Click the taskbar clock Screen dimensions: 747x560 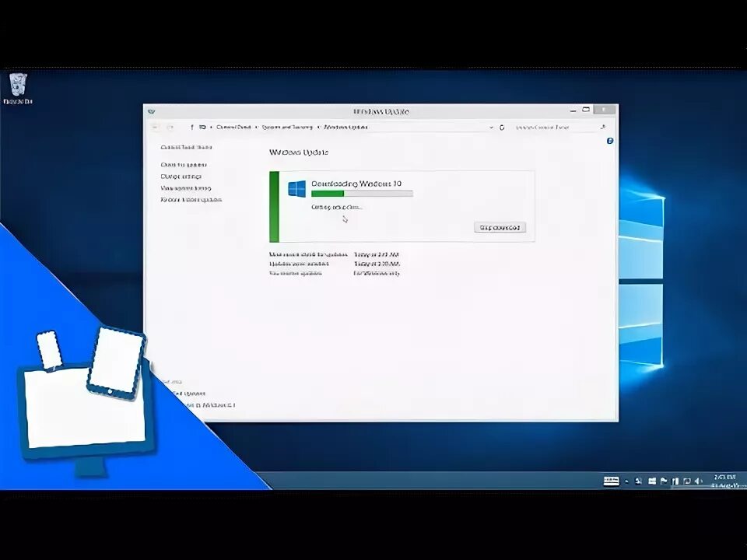click(728, 481)
